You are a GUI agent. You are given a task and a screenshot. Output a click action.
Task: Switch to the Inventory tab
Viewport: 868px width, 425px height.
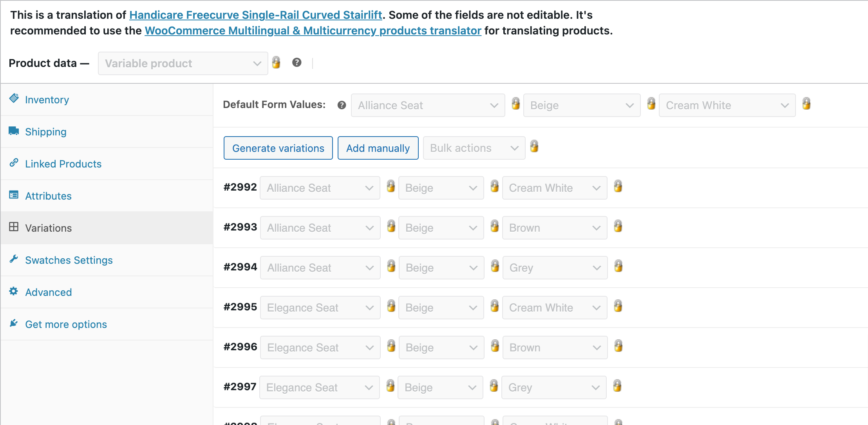pyautogui.click(x=47, y=100)
